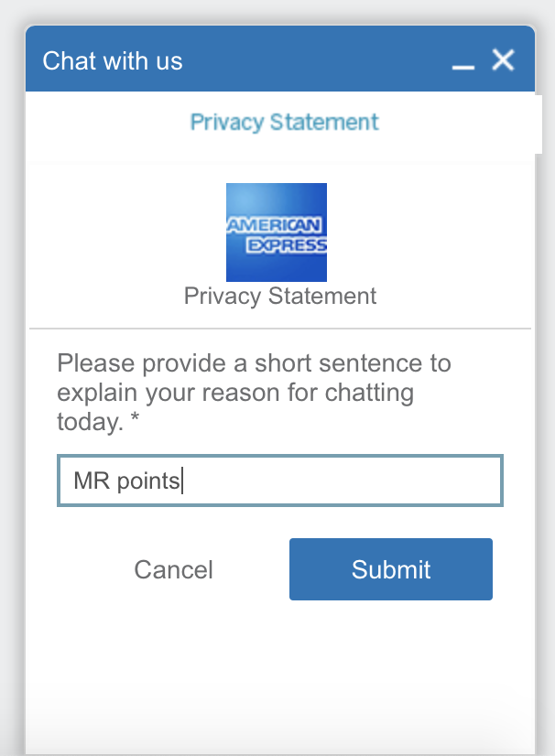Click empty space in the blue header bar
This screenshot has width=555, height=756.
[x=321, y=61]
